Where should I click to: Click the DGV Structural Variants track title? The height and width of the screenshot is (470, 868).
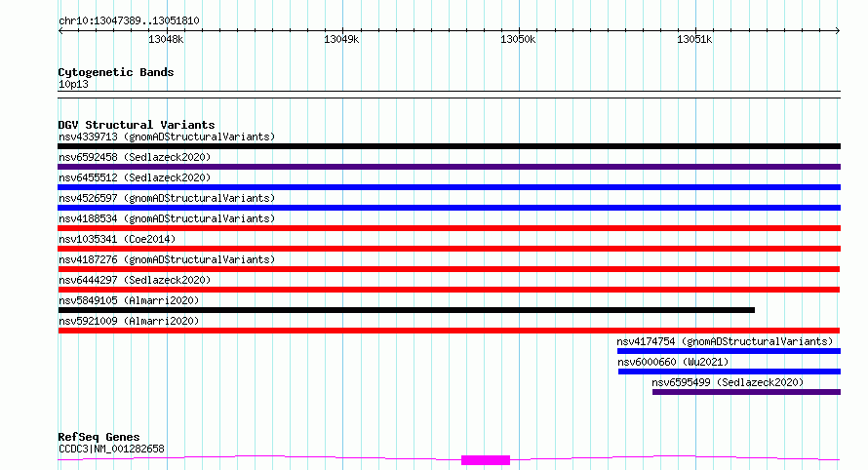point(137,125)
